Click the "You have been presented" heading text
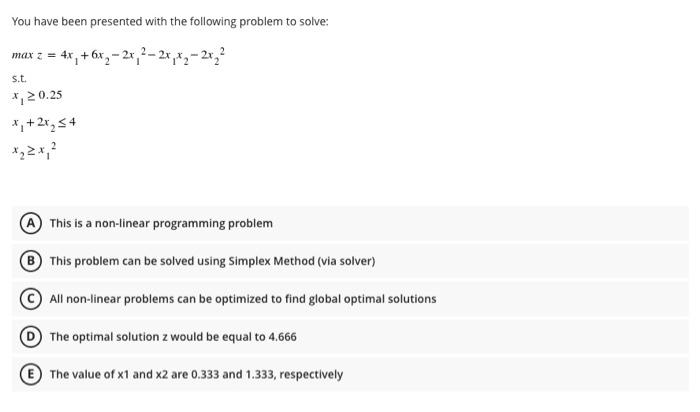This screenshot has height=412, width=700. tap(169, 21)
